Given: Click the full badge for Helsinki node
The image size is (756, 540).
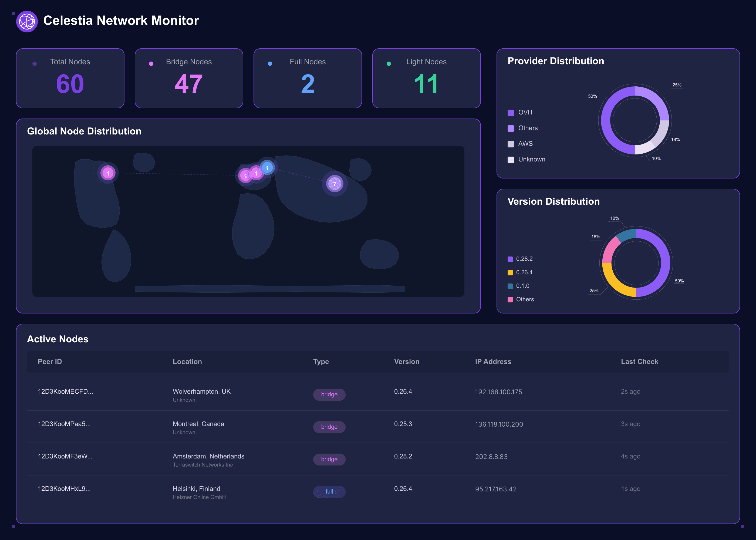Looking at the screenshot, I should click(x=329, y=491).
